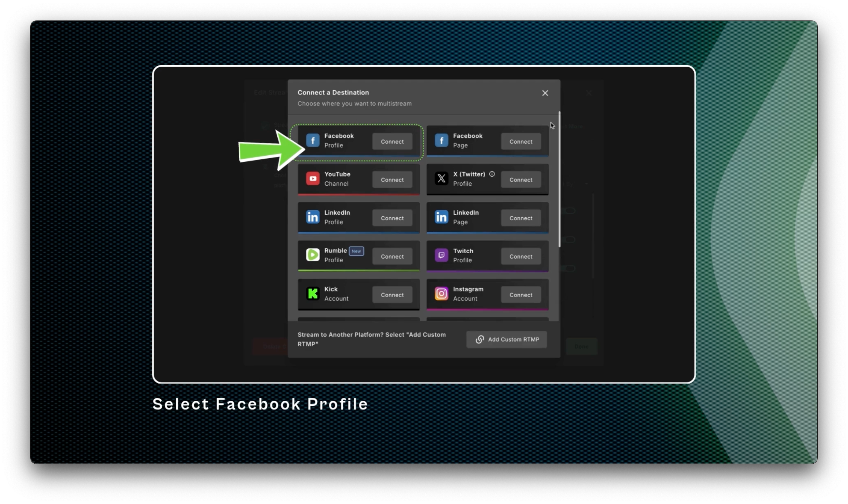Screen dimensions: 848x504
Task: Close the Connect a Destination dialog
Action: point(545,93)
